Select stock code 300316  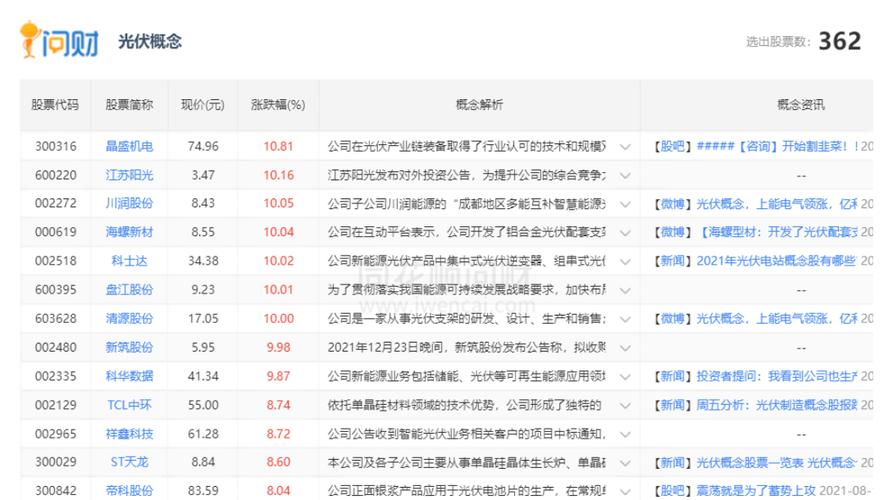(x=55, y=146)
